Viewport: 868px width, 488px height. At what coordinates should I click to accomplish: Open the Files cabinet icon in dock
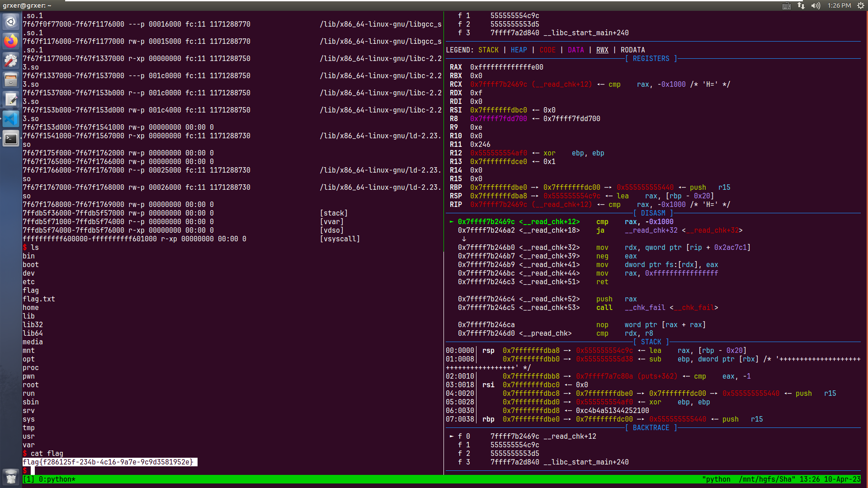click(11, 80)
